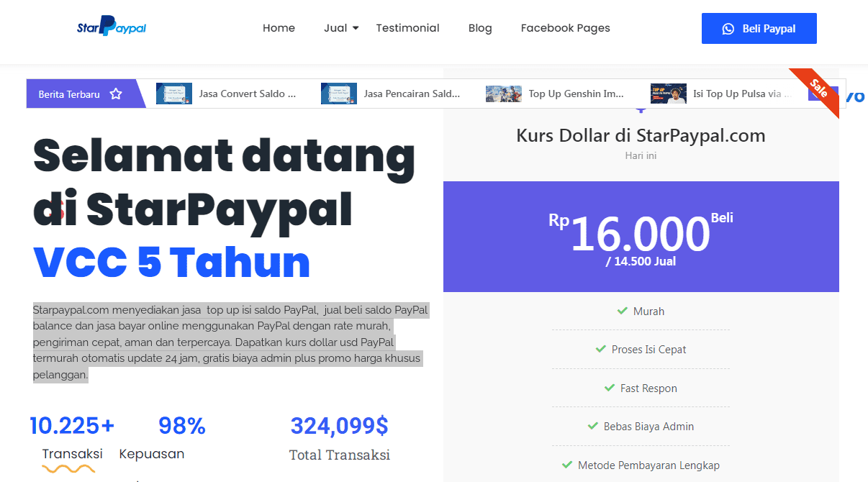Viewport: 868px width, 482px height.
Task: Click the checkmark next to Bebas Biaya Admin
Action: pyautogui.click(x=593, y=426)
